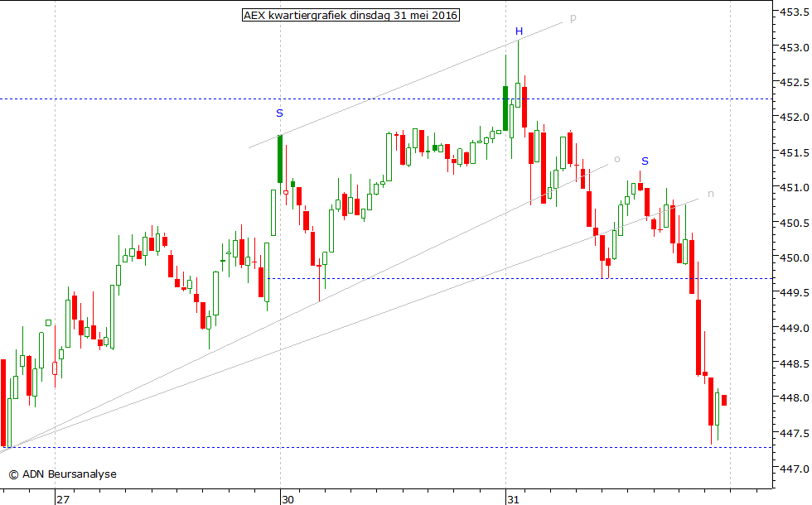Click the price axis label '451.0'
The height and width of the screenshot is (505, 812).
[x=795, y=188]
